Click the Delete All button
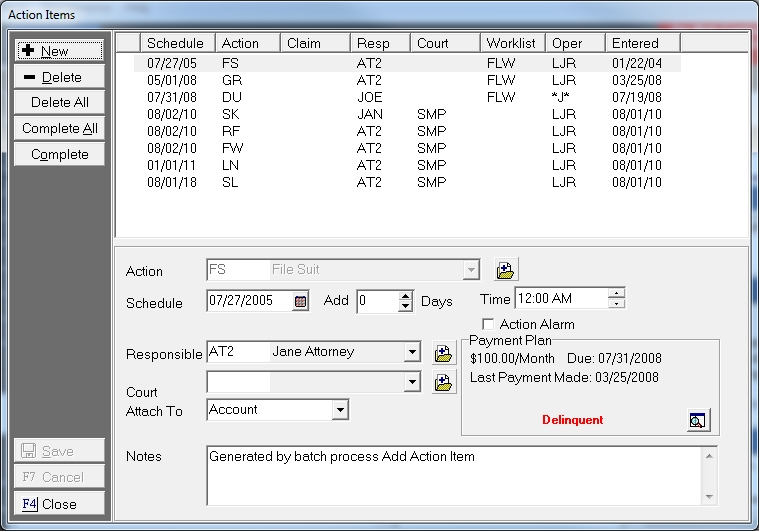 click(59, 103)
